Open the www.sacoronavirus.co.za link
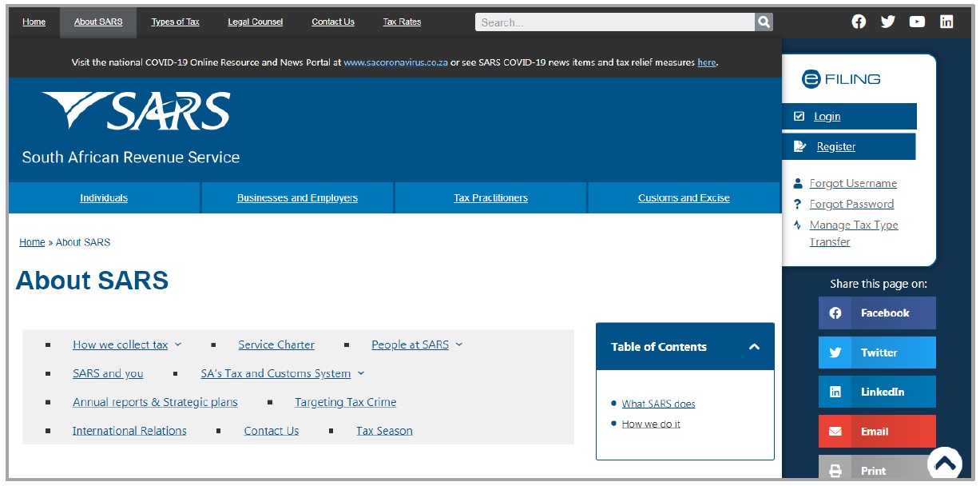The image size is (980, 486). pyautogui.click(x=395, y=62)
